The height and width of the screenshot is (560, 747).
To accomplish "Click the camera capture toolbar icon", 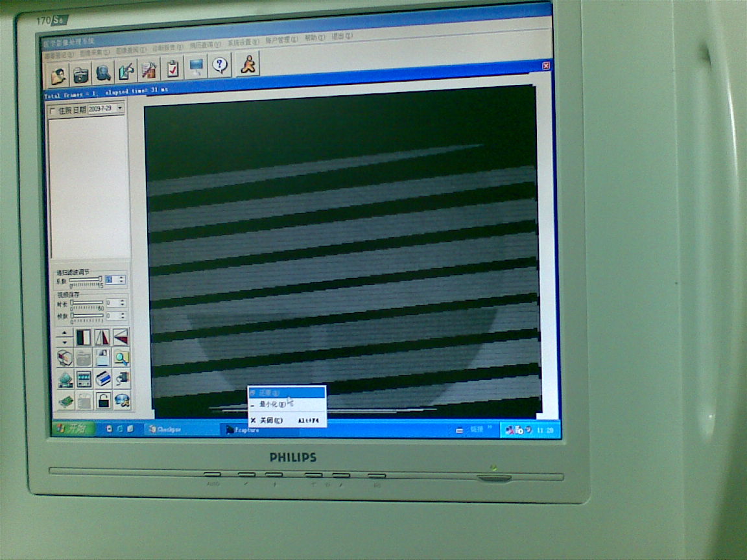I will [x=80, y=75].
